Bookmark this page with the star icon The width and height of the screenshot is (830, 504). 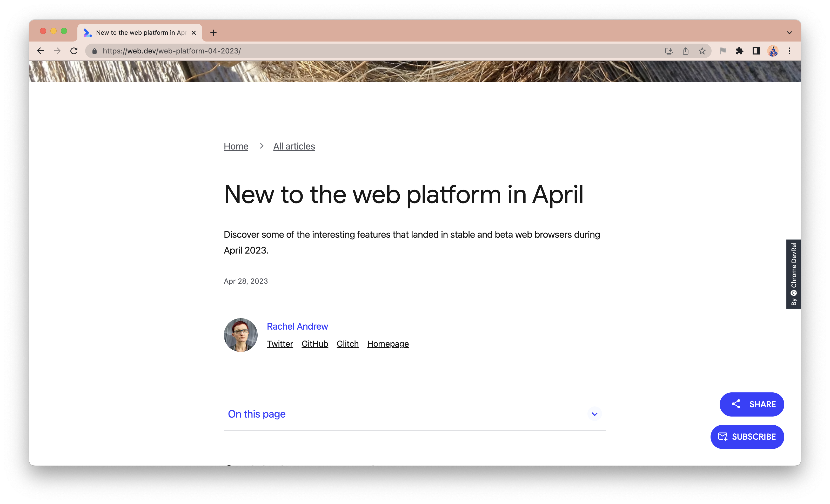click(x=702, y=51)
